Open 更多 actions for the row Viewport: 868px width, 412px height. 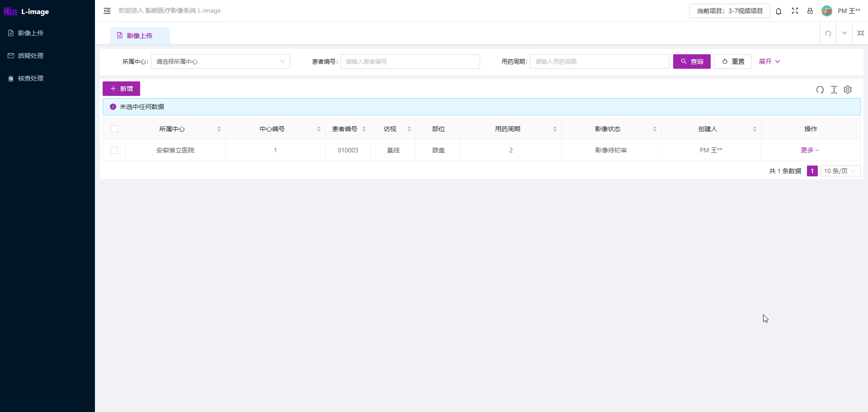(810, 150)
